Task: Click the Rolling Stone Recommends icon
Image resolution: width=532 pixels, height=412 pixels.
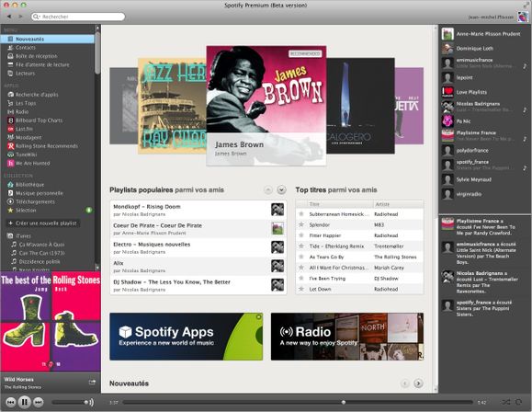Action: pyautogui.click(x=10, y=146)
